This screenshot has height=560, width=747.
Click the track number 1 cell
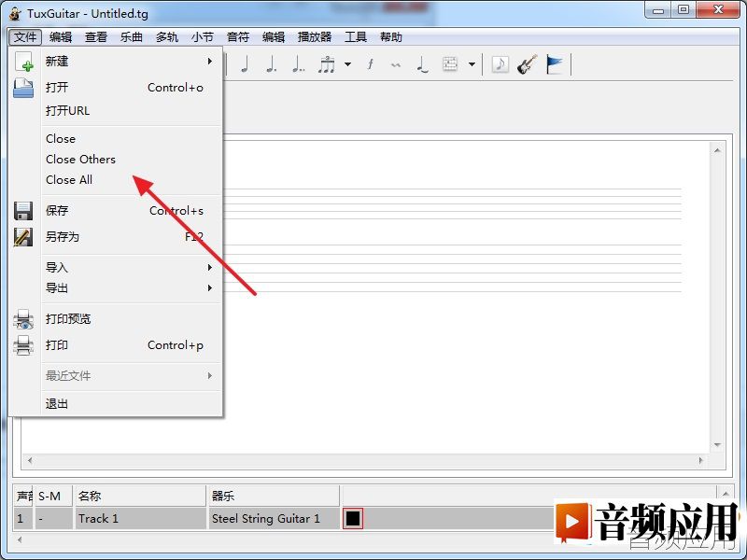[22, 519]
